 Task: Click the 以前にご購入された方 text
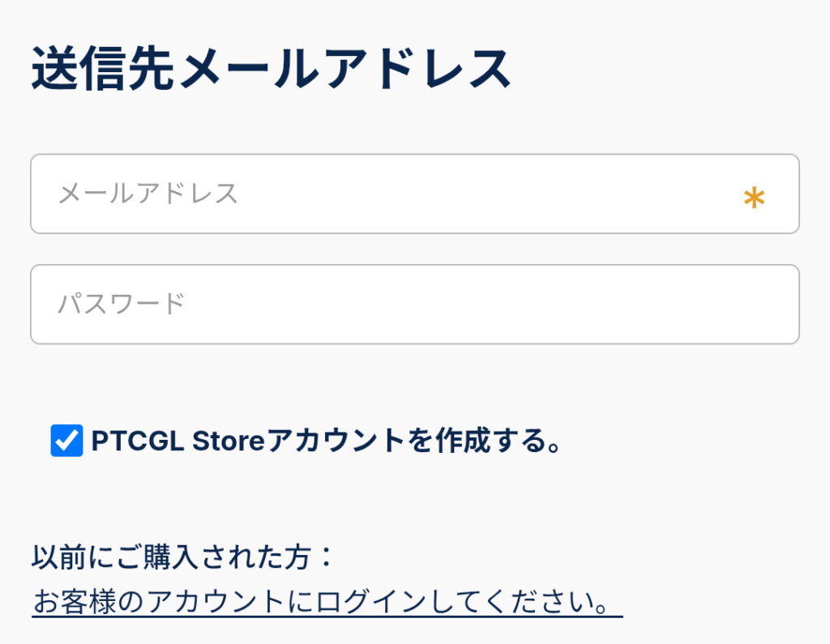point(182,557)
